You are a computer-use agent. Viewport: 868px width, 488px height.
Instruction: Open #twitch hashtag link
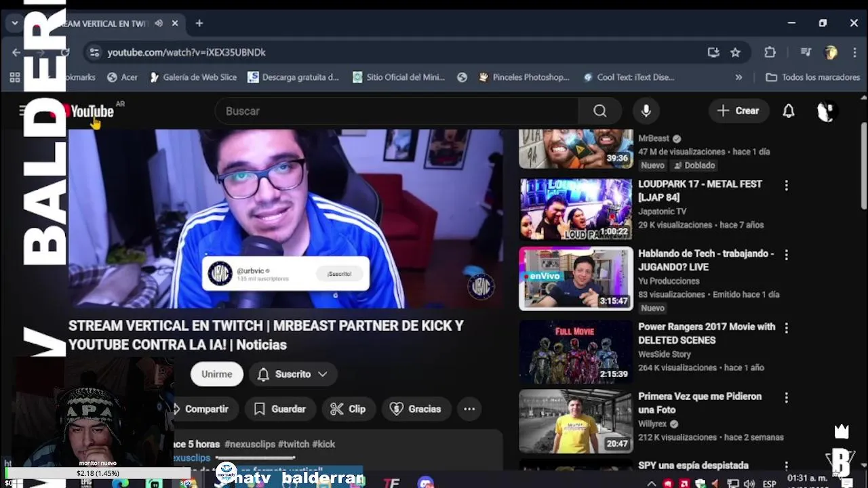click(294, 444)
